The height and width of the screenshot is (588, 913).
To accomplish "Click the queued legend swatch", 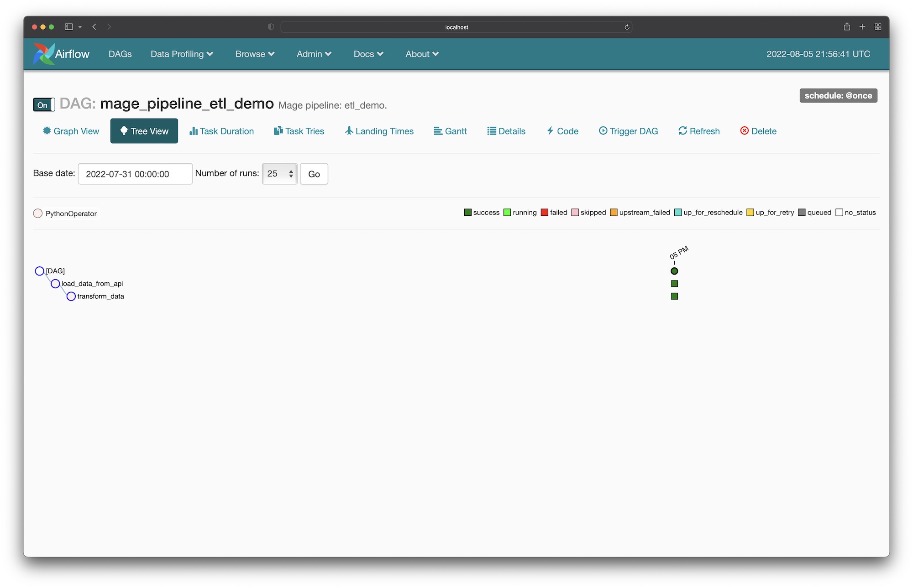I will [x=802, y=213].
